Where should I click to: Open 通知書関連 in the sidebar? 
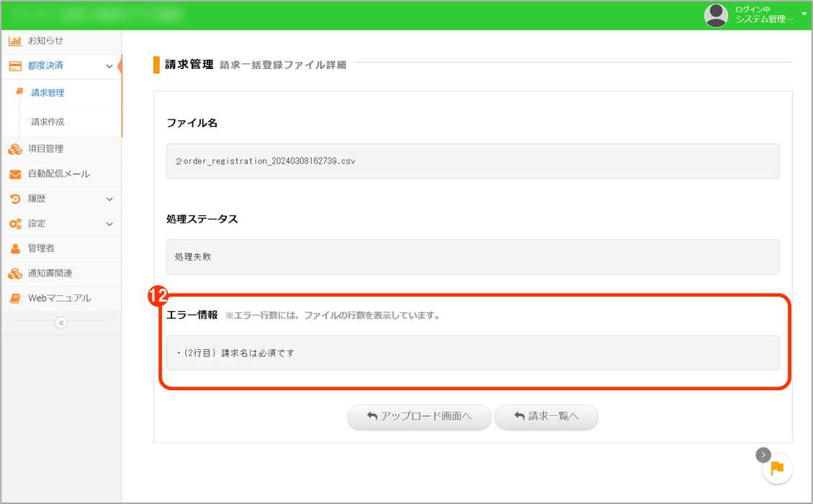click(x=50, y=274)
